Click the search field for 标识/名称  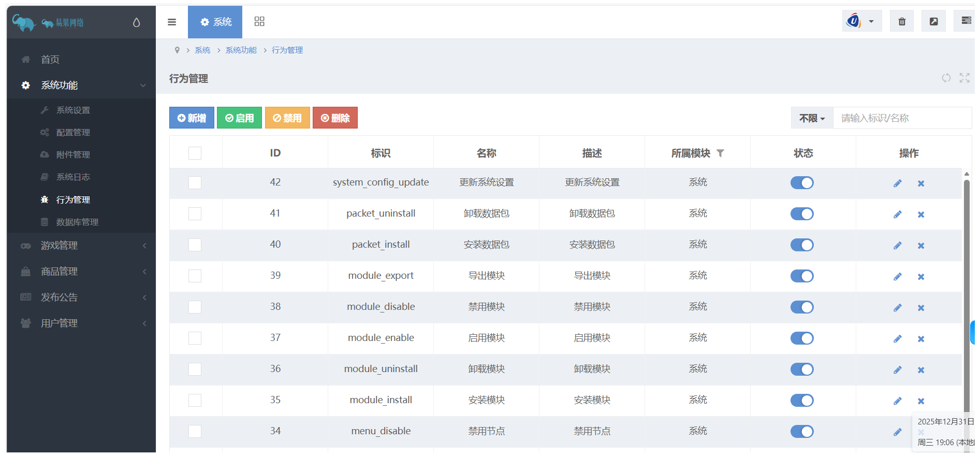tap(901, 118)
